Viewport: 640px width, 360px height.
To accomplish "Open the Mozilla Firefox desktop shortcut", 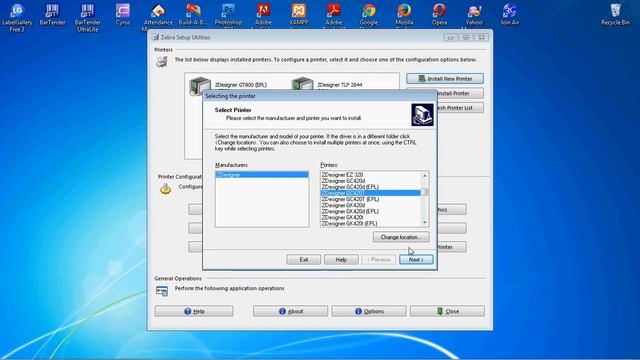I will coord(404,15).
